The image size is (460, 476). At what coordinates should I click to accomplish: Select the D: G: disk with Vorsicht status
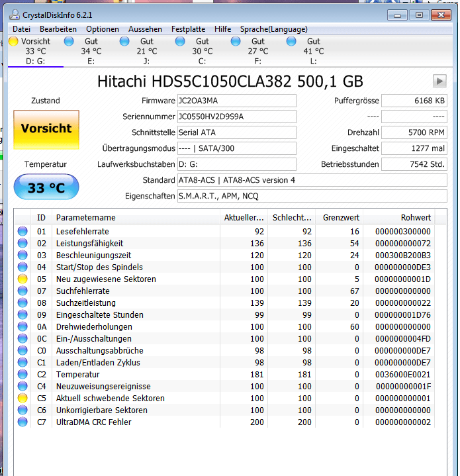tap(36, 51)
